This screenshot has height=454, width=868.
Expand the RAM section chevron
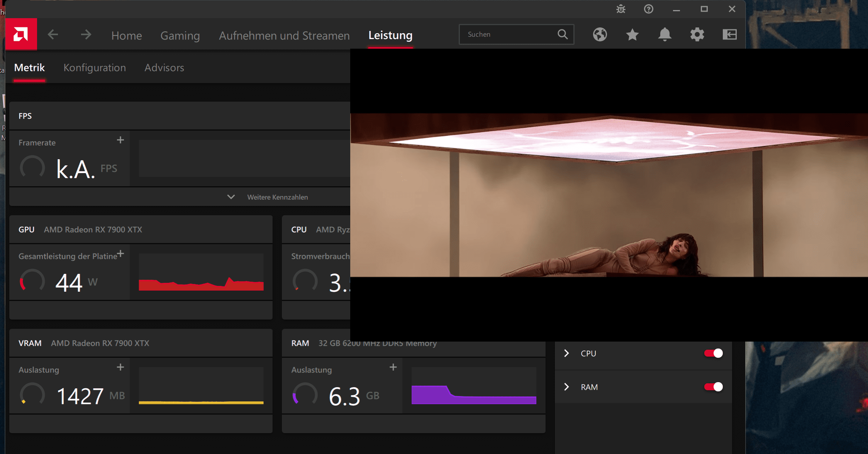(x=566, y=387)
